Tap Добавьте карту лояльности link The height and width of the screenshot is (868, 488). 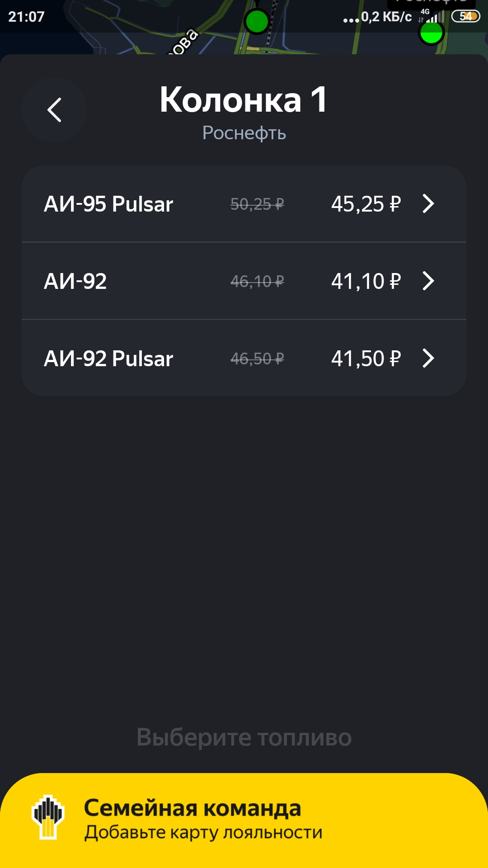click(203, 832)
